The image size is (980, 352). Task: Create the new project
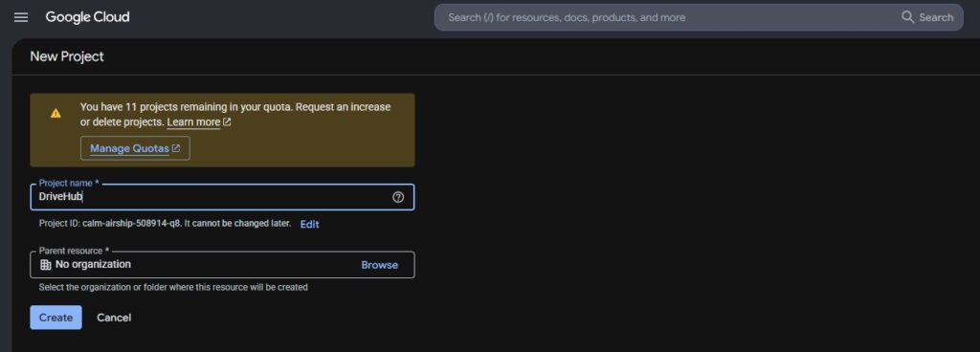click(x=56, y=318)
